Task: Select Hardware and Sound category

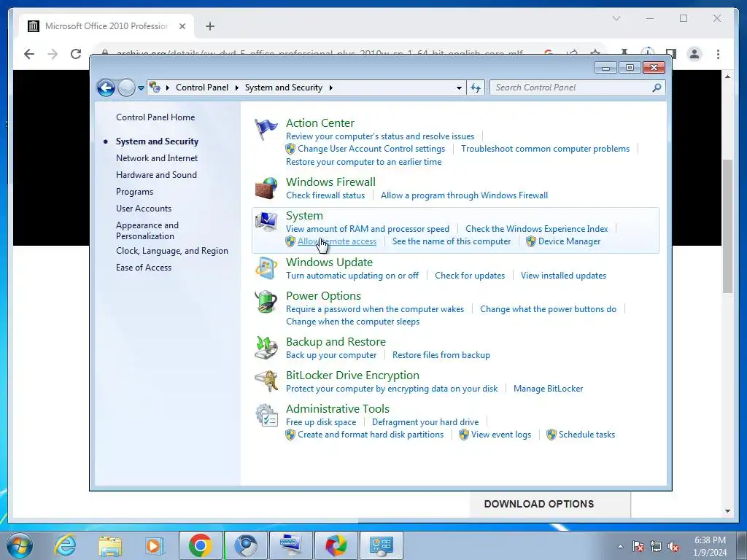Action: (156, 175)
